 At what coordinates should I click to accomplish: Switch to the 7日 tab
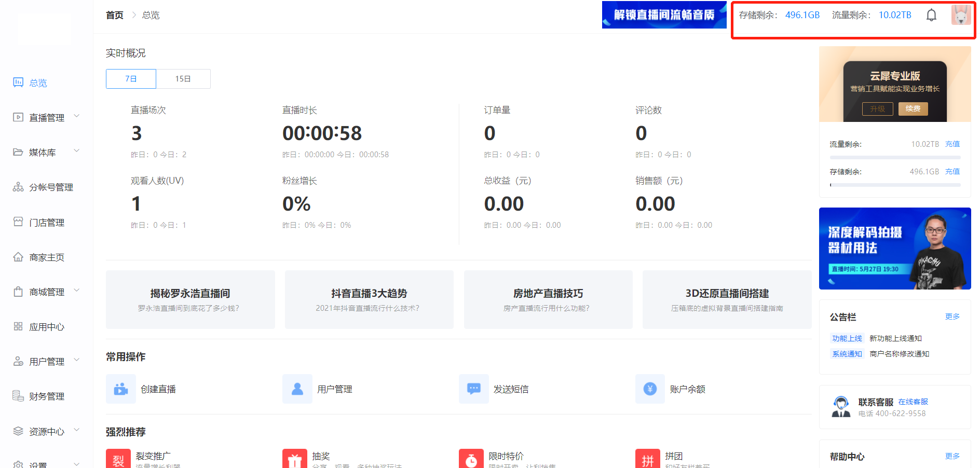pos(131,79)
